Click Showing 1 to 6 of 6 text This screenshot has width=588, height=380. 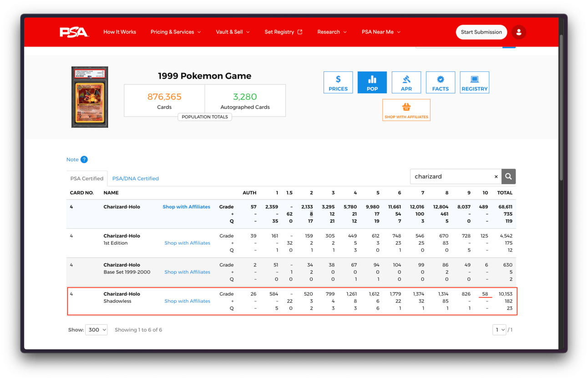pos(138,330)
